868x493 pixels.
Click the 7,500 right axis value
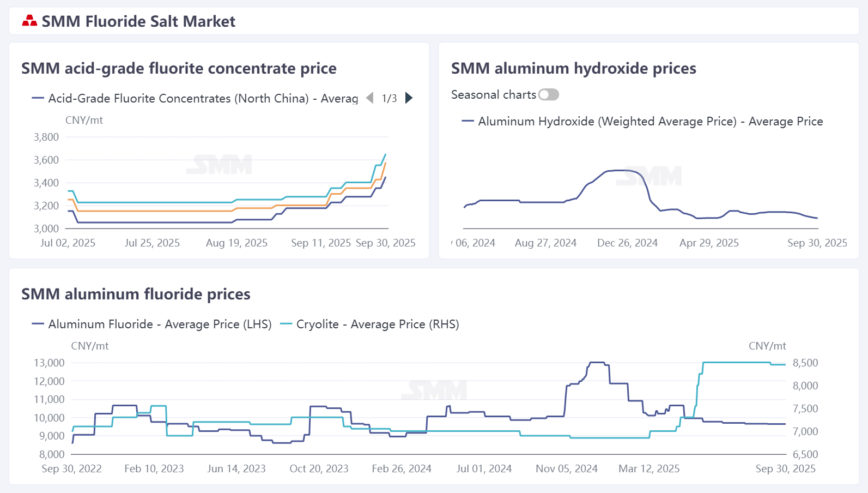[805, 408]
